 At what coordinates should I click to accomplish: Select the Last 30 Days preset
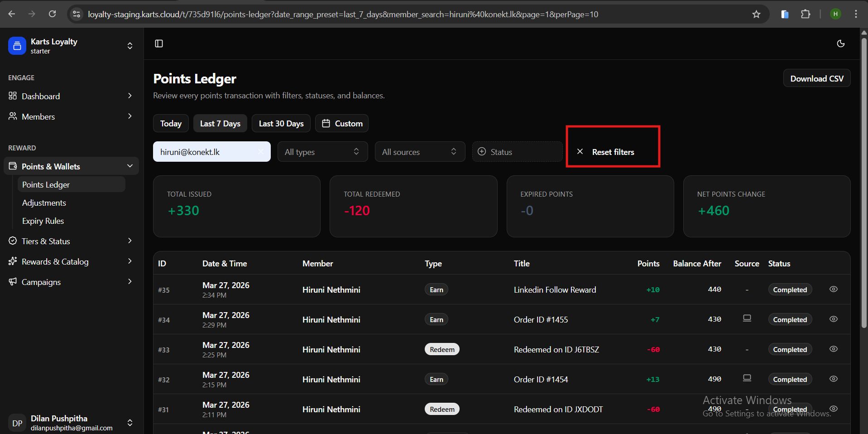pos(281,124)
